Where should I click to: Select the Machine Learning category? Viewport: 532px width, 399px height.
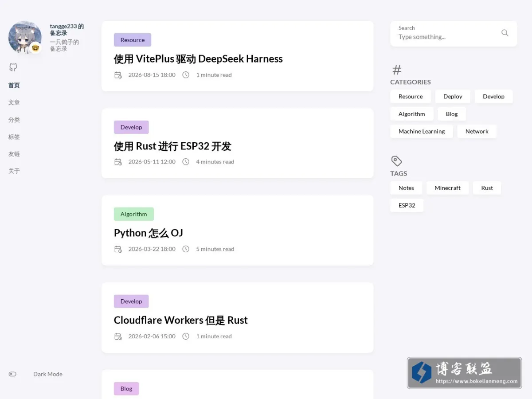click(x=422, y=131)
